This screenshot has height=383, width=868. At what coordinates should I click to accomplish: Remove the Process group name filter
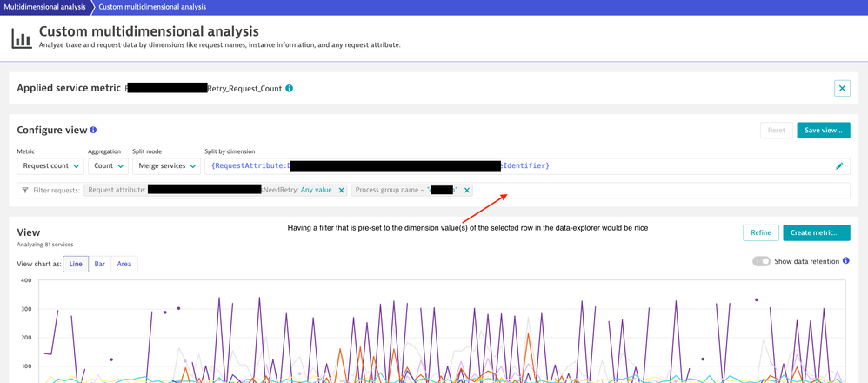point(467,190)
